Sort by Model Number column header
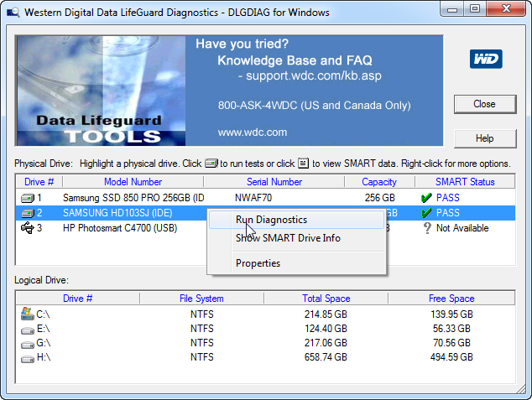Screen dimensions: 532x400 tap(133, 182)
